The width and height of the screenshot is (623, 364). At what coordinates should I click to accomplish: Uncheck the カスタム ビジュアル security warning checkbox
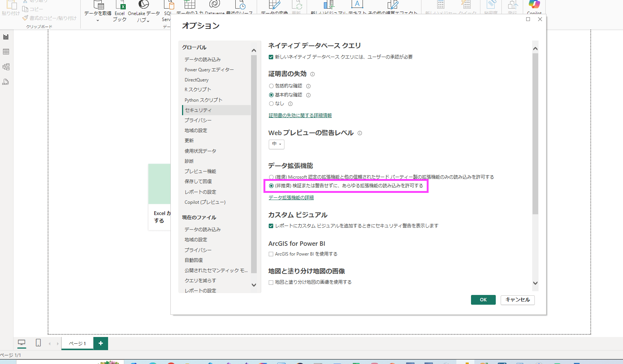[271, 226]
